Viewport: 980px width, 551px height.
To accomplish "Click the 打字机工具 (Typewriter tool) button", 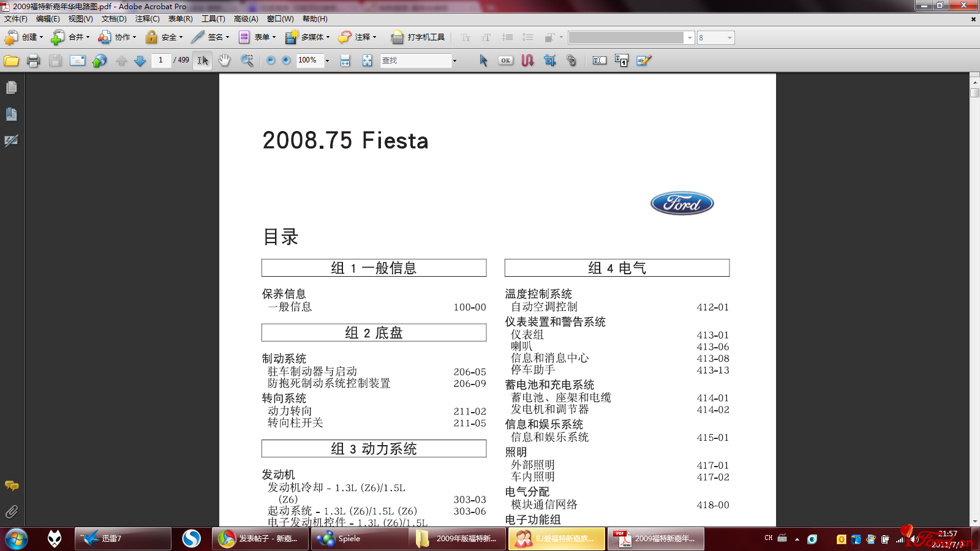I will (x=418, y=37).
